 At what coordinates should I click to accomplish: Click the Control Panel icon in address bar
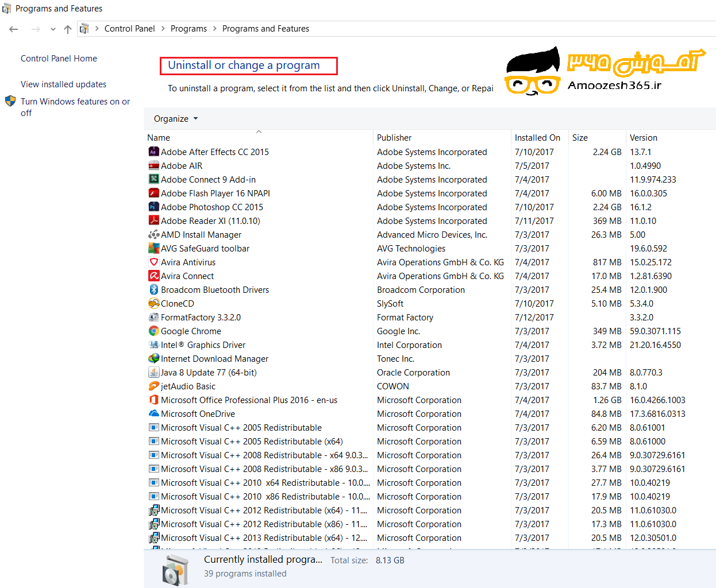pos(84,28)
